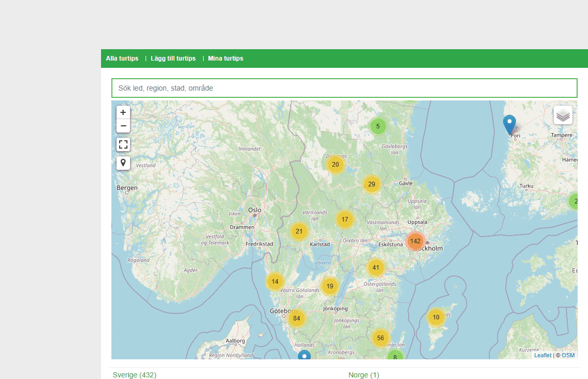Open the Norge (1) link
The image size is (588, 379).
click(364, 375)
